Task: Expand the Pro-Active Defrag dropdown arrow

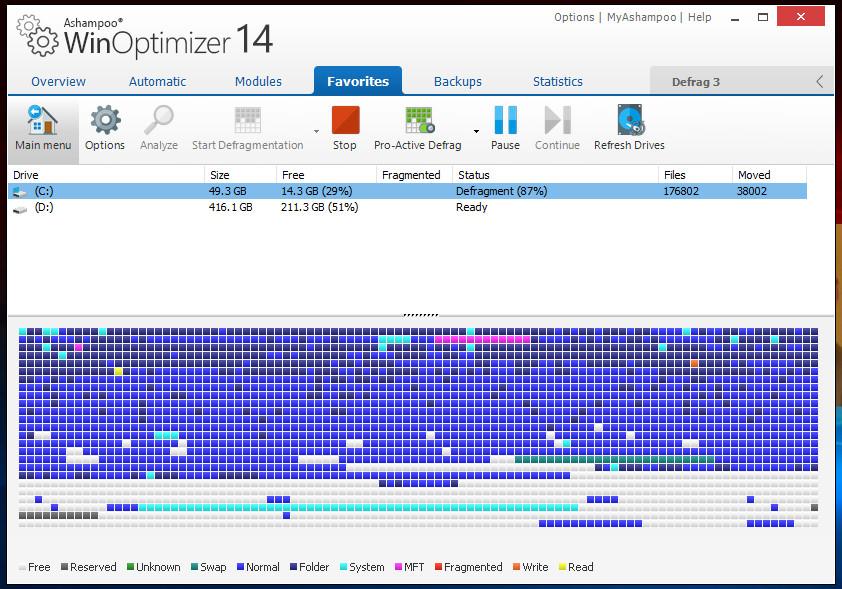Action: 476,131
